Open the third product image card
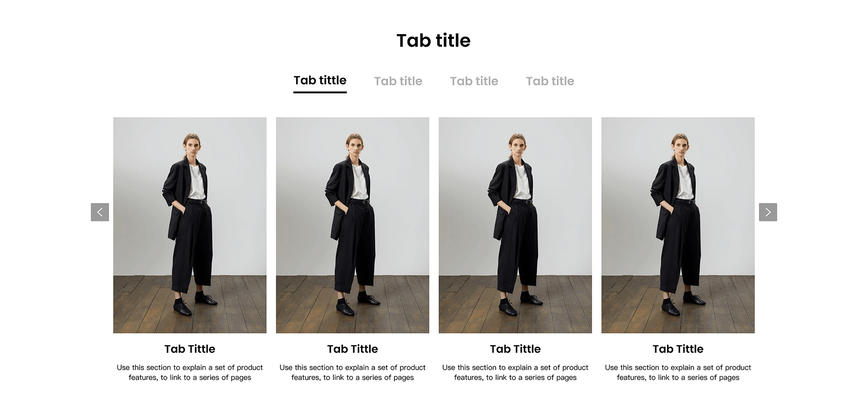 click(x=515, y=225)
